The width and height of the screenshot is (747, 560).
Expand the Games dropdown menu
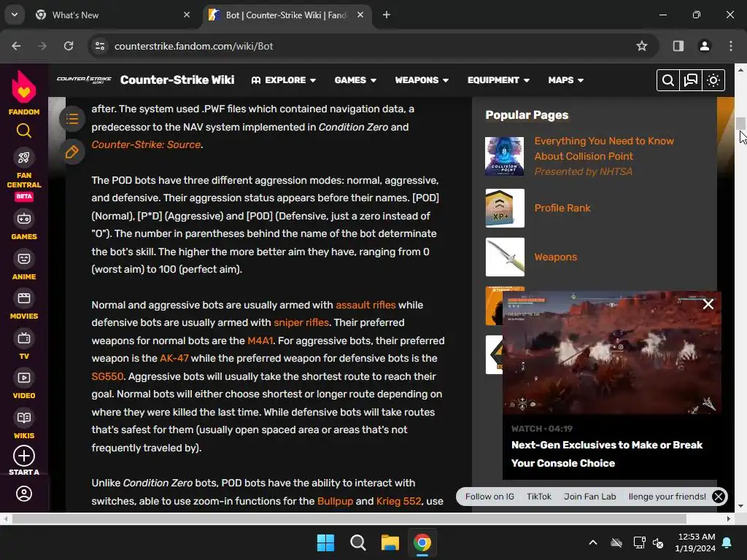(x=355, y=80)
